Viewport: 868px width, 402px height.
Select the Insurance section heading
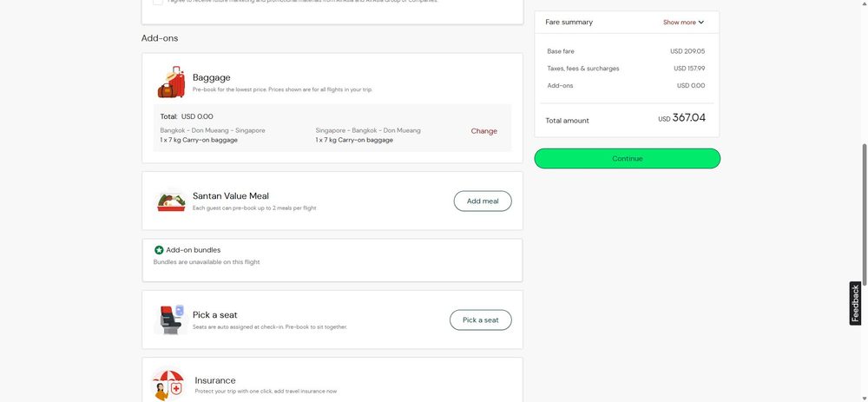[x=214, y=380]
